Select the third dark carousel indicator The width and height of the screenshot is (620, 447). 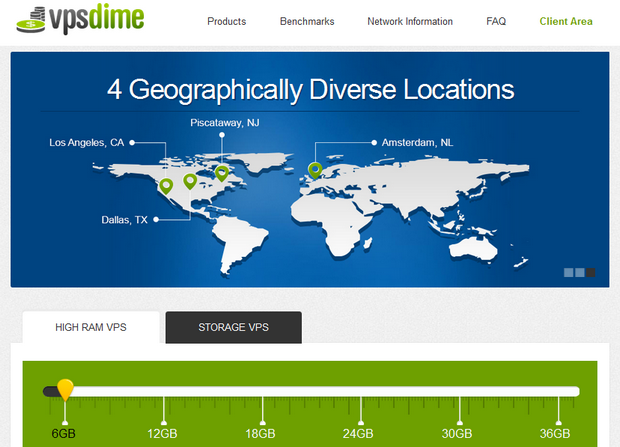591,273
